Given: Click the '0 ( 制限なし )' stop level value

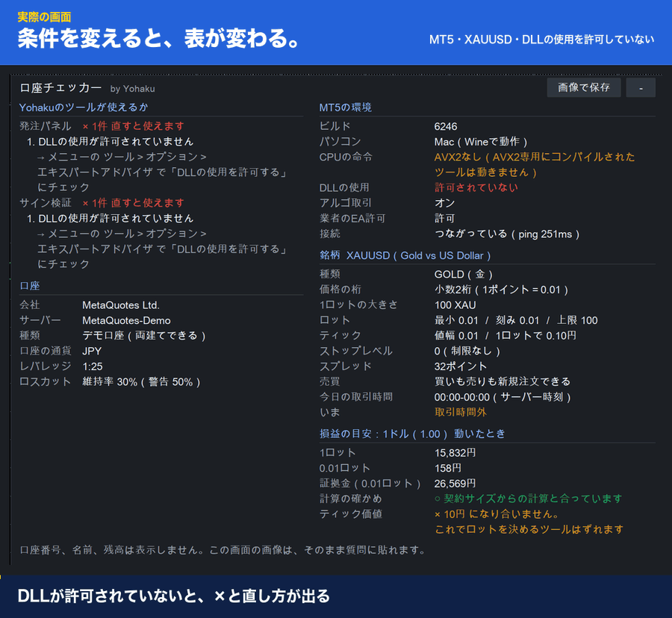Looking at the screenshot, I should (x=467, y=351).
